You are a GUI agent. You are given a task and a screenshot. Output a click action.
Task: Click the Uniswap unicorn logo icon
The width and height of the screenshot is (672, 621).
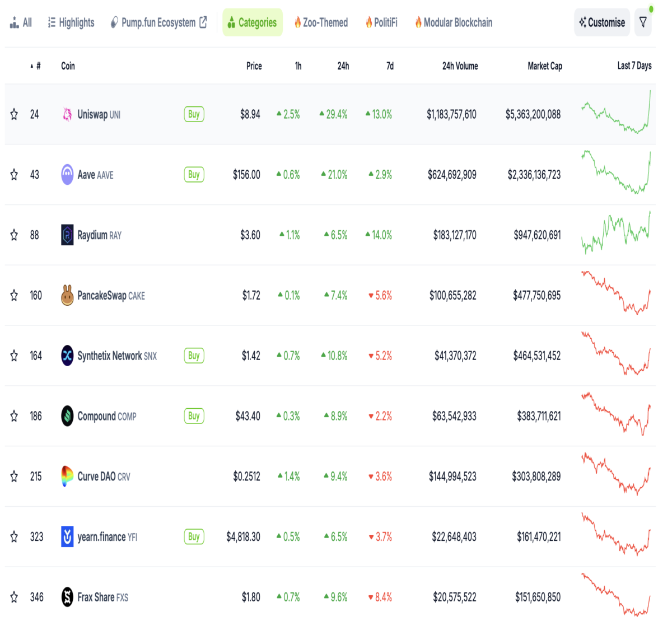pyautogui.click(x=67, y=114)
